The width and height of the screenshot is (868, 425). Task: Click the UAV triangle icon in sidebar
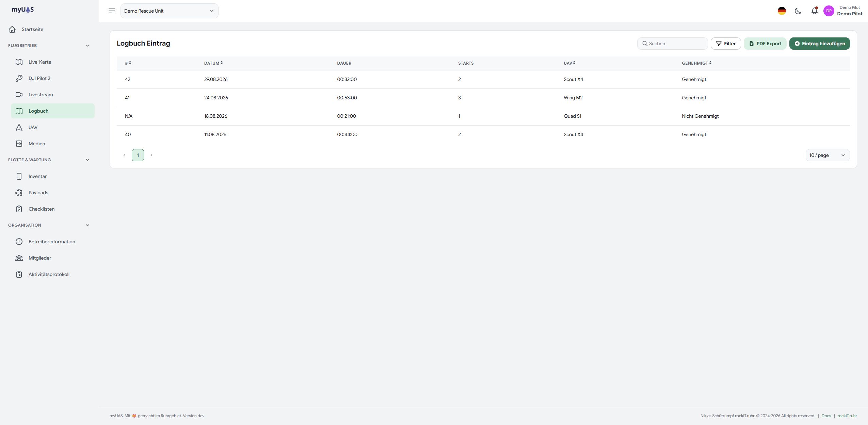tap(19, 127)
